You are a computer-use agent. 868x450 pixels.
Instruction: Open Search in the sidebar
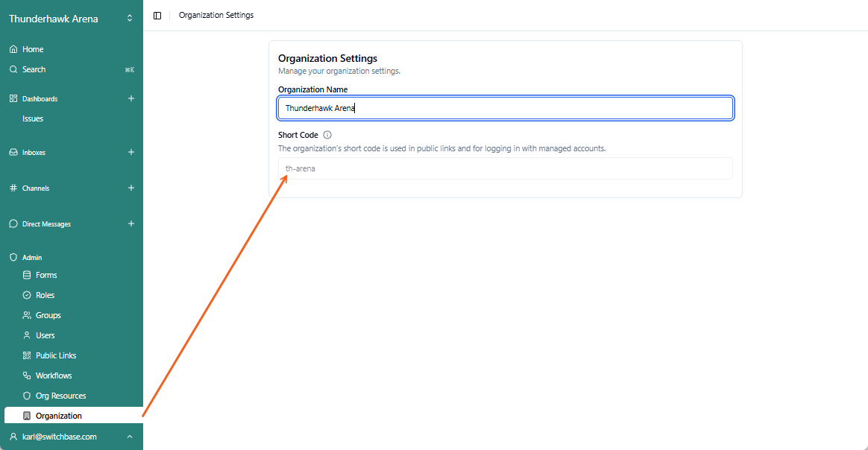(34, 69)
